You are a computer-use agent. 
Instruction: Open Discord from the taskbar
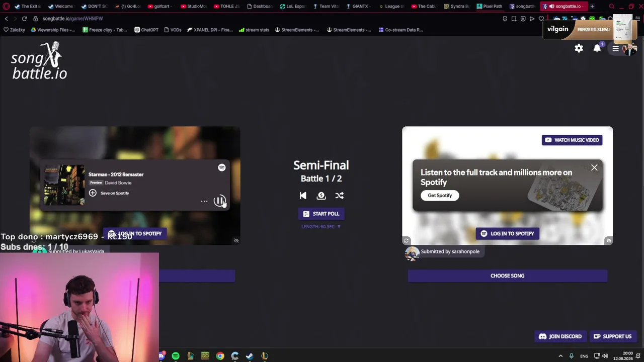(x=161, y=356)
